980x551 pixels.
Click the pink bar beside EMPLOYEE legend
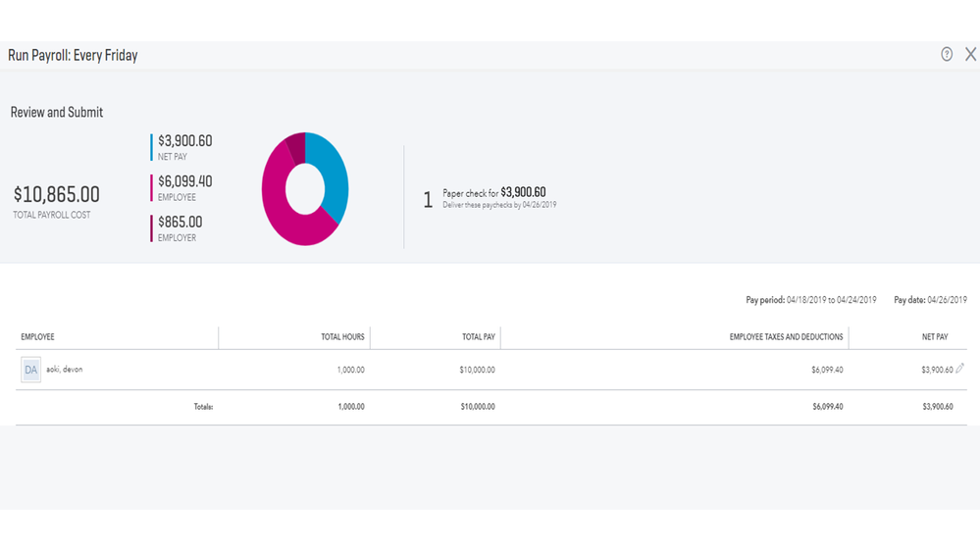pyautogui.click(x=151, y=187)
